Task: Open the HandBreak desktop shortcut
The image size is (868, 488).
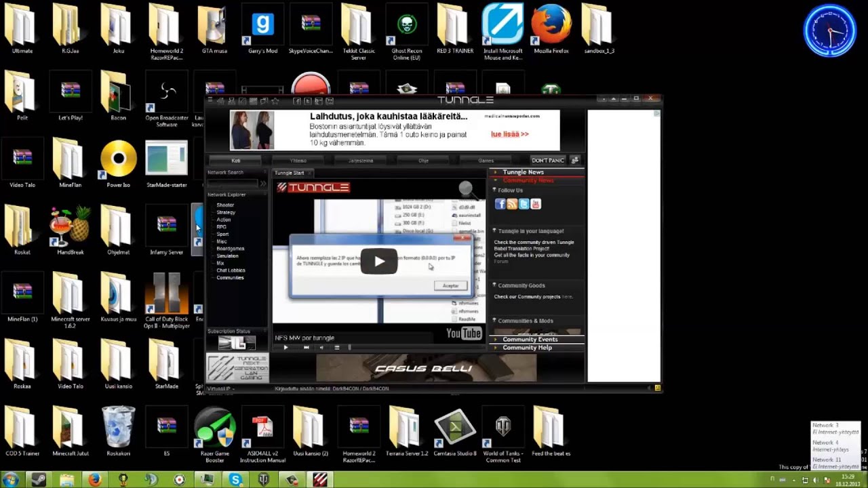Action: (71, 231)
